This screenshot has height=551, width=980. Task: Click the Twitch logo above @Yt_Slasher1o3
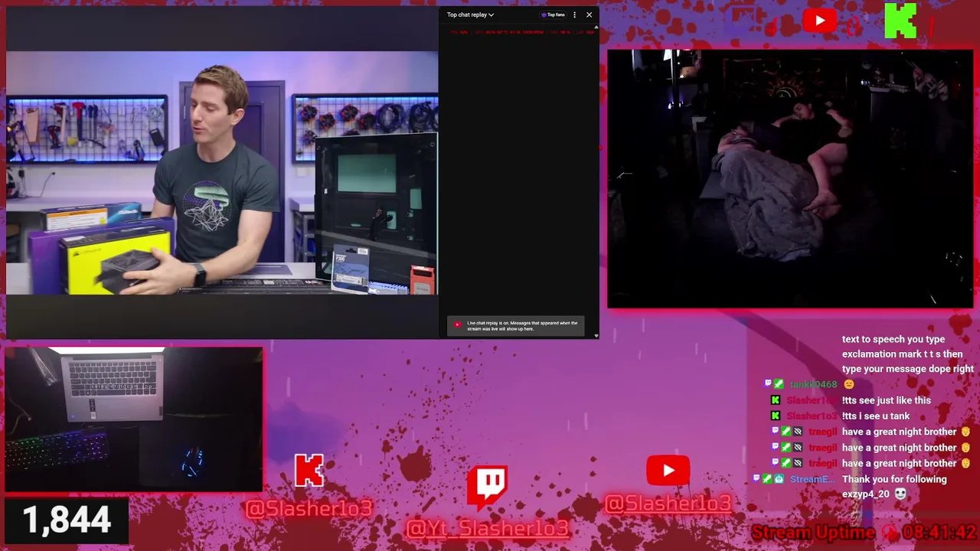(x=488, y=488)
